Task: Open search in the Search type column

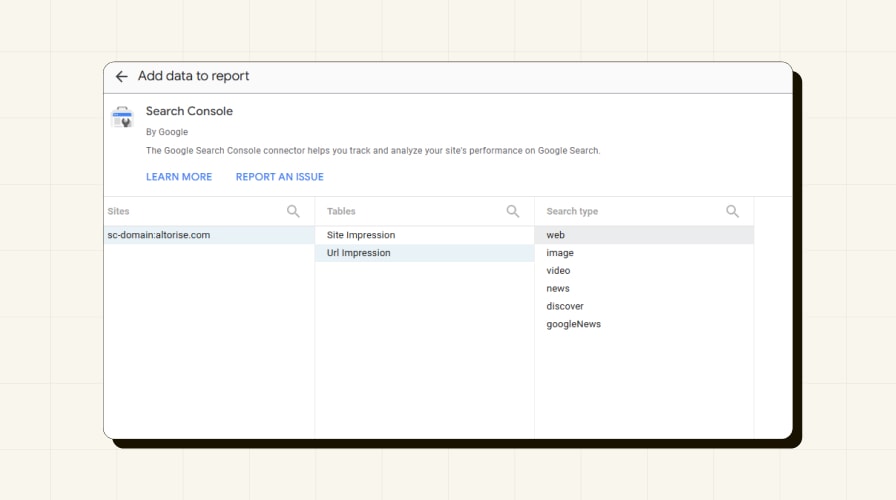Action: (732, 211)
